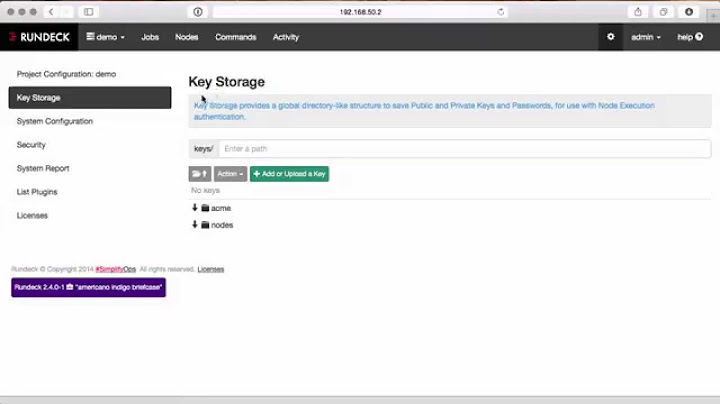The height and width of the screenshot is (404, 720).
Task: Click the Rundeck logo
Action: (x=39, y=37)
